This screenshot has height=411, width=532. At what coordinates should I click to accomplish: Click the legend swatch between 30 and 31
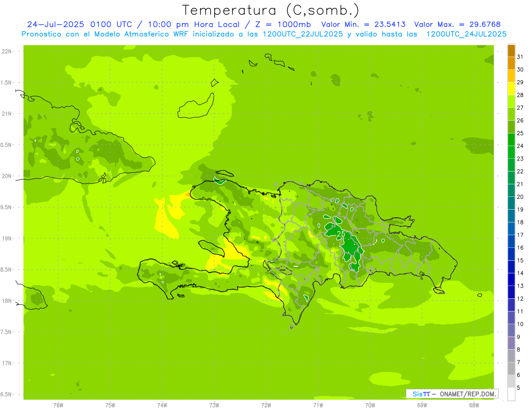coord(511,63)
